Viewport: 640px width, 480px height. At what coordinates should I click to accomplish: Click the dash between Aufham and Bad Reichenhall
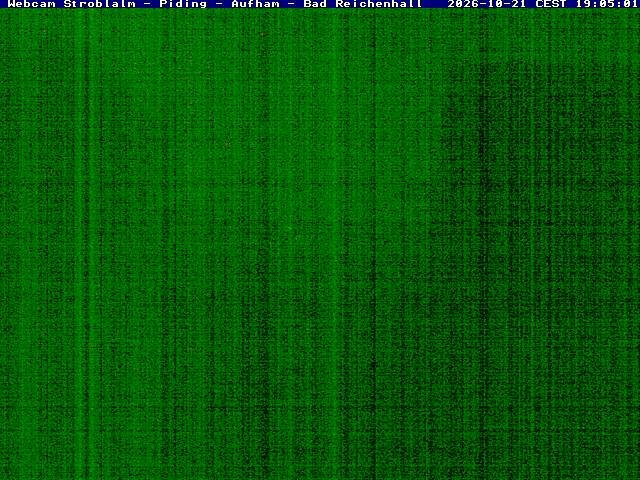(x=291, y=4)
